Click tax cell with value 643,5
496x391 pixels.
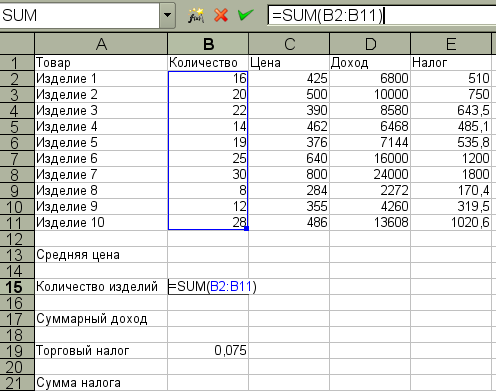[x=451, y=111]
